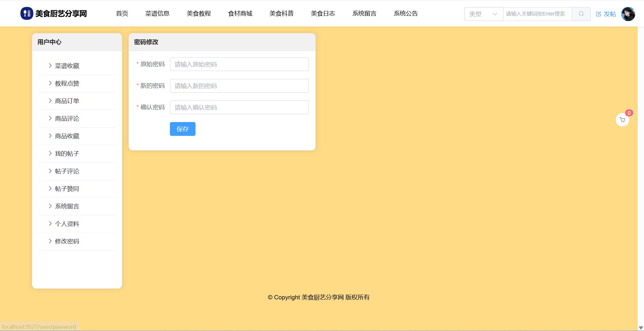This screenshot has width=644, height=331.
Task: Click the fork-and-spoon site logo icon
Action: point(27,14)
